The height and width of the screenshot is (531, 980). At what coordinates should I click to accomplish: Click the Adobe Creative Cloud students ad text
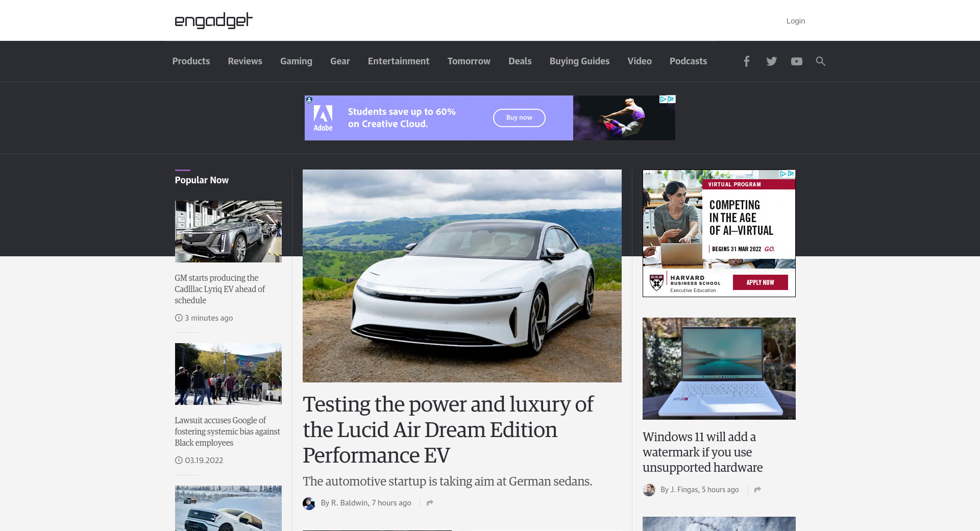(x=402, y=118)
